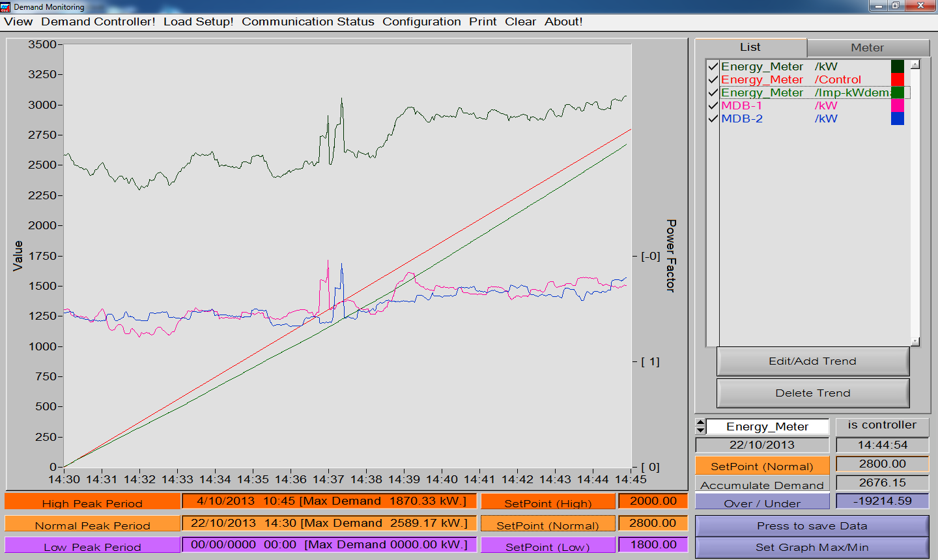Viewport: 938px width, 560px height.
Task: Click the green Imp-kWdemand color swatch
Action: [x=898, y=92]
